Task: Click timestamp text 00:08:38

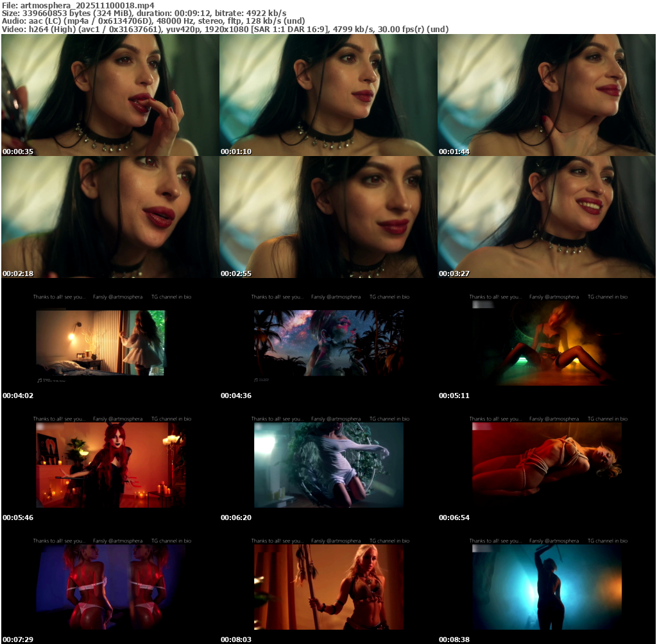Action: [454, 640]
